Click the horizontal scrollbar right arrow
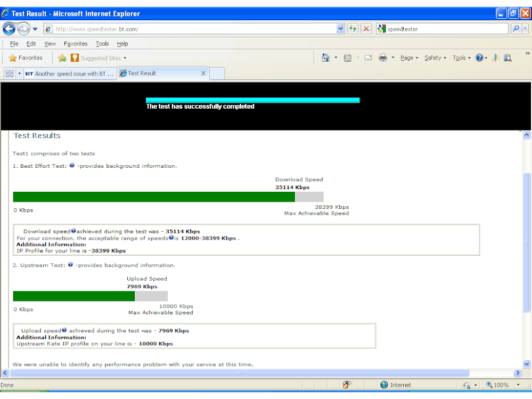The width and height of the screenshot is (532, 399). point(518,373)
